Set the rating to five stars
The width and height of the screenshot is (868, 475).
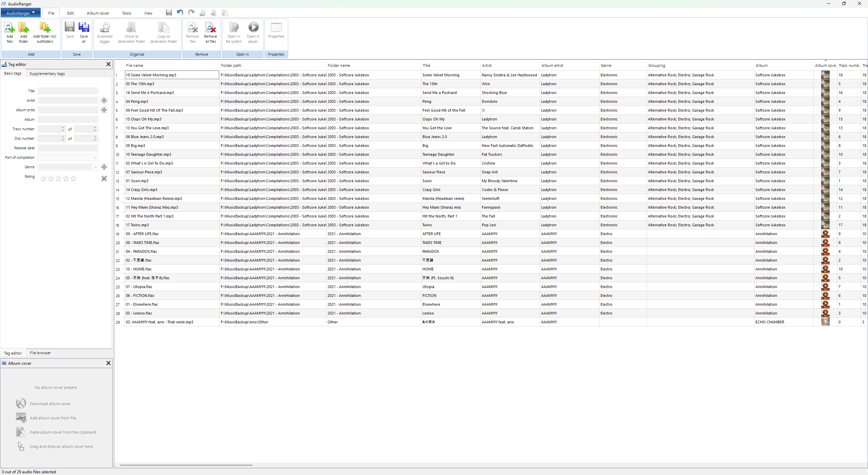[x=73, y=178]
